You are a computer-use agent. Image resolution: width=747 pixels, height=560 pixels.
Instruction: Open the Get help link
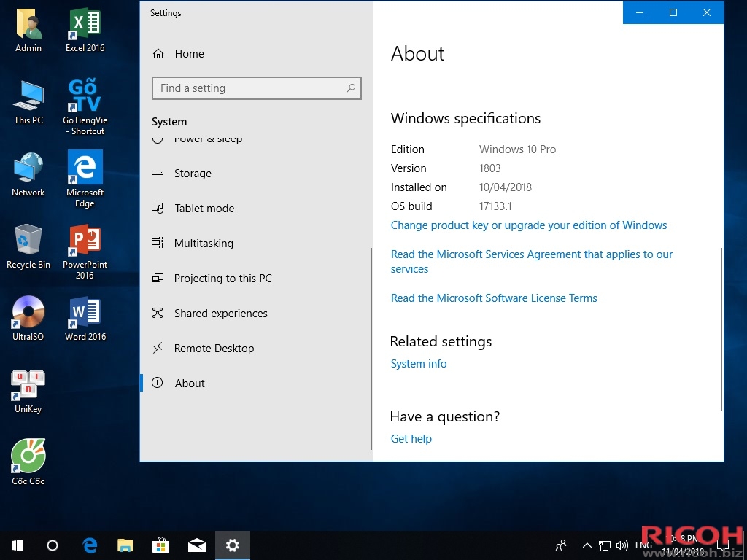(x=411, y=438)
